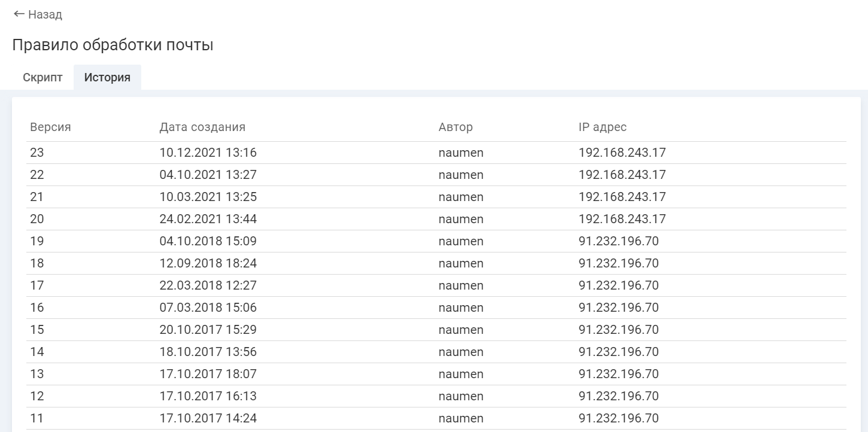The image size is (868, 432).
Task: Click the Автор column header
Action: pyautogui.click(x=456, y=127)
